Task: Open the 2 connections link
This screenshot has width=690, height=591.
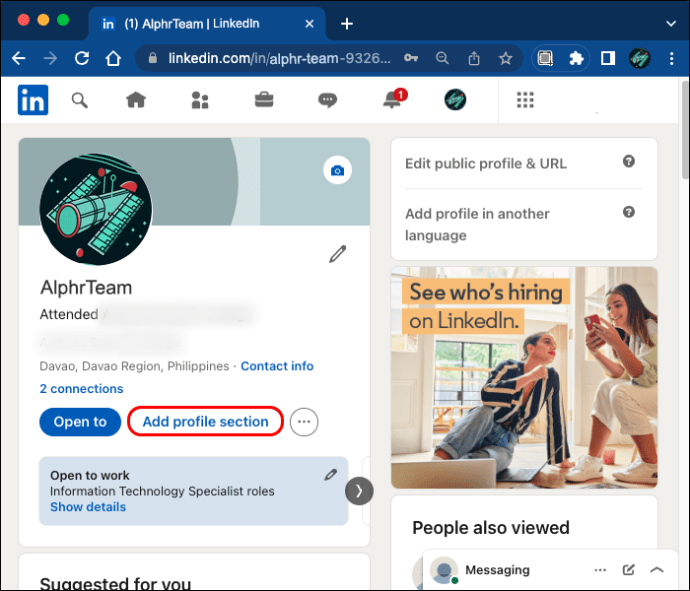Action: coord(81,389)
